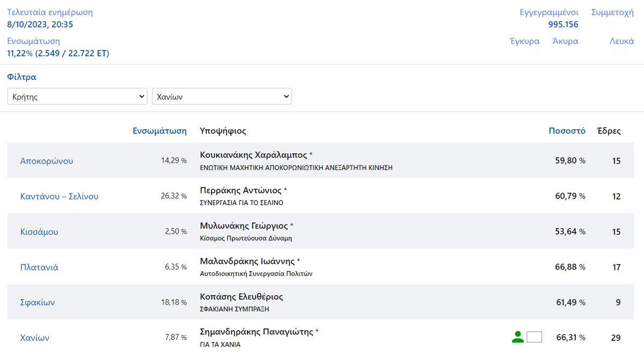Image resolution: width=644 pixels, height=358 pixels.
Task: Click the white box beside the person icon
Action: 534,337
